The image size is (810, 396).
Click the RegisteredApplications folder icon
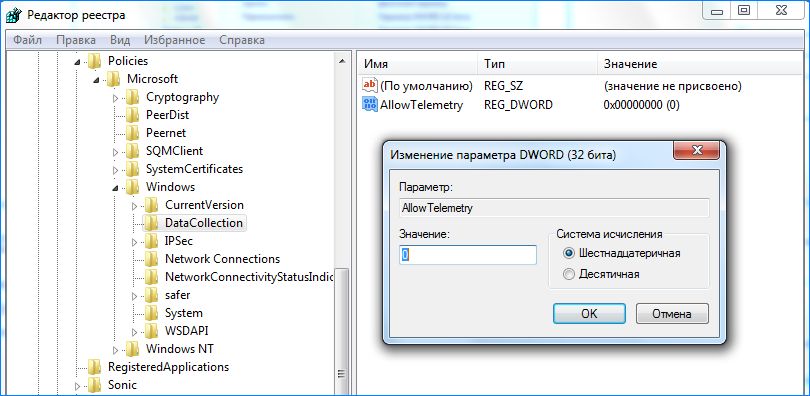coord(95,367)
